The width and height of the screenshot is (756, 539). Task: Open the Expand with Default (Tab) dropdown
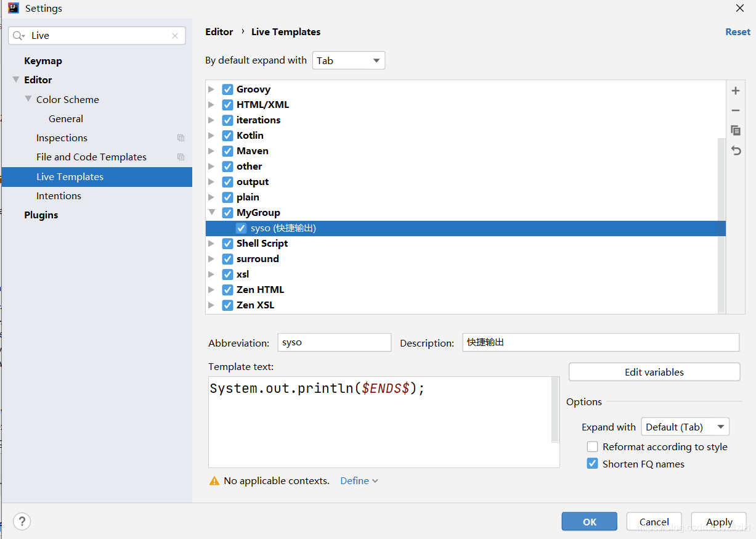[685, 427]
